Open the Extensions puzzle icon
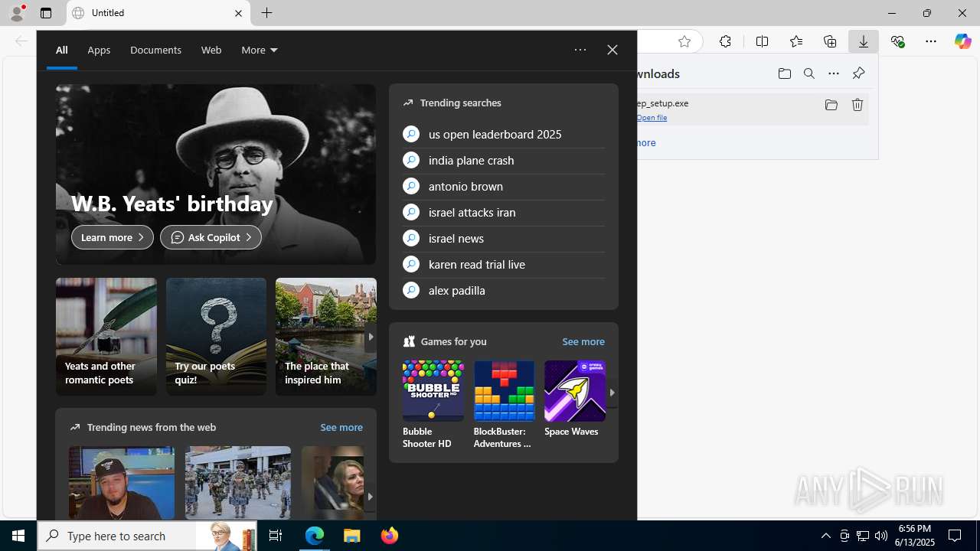 click(x=725, y=41)
